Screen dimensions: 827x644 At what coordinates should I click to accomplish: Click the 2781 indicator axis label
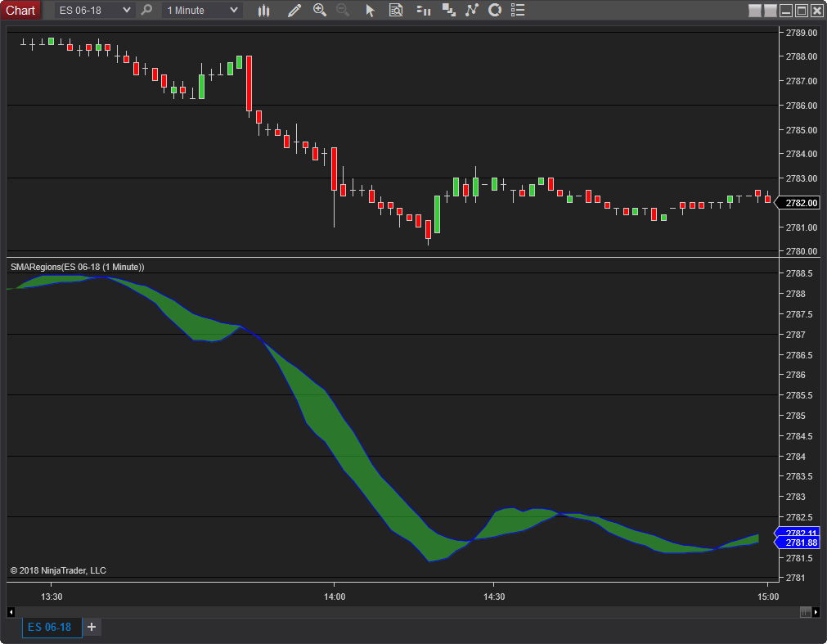tap(795, 578)
